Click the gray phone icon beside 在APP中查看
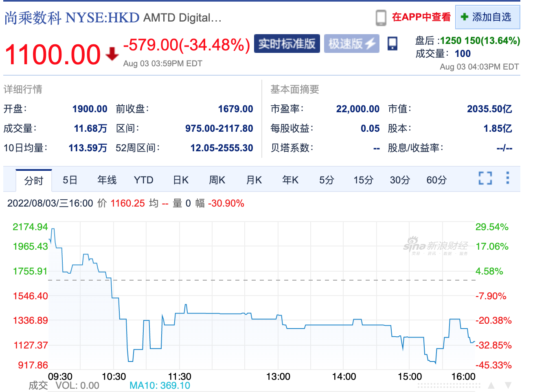 [381, 18]
